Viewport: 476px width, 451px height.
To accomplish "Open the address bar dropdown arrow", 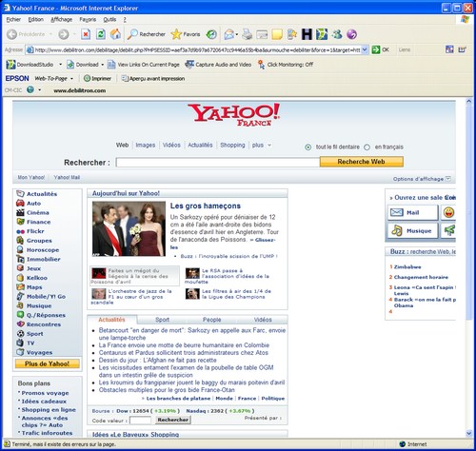I will pyautogui.click(x=365, y=49).
